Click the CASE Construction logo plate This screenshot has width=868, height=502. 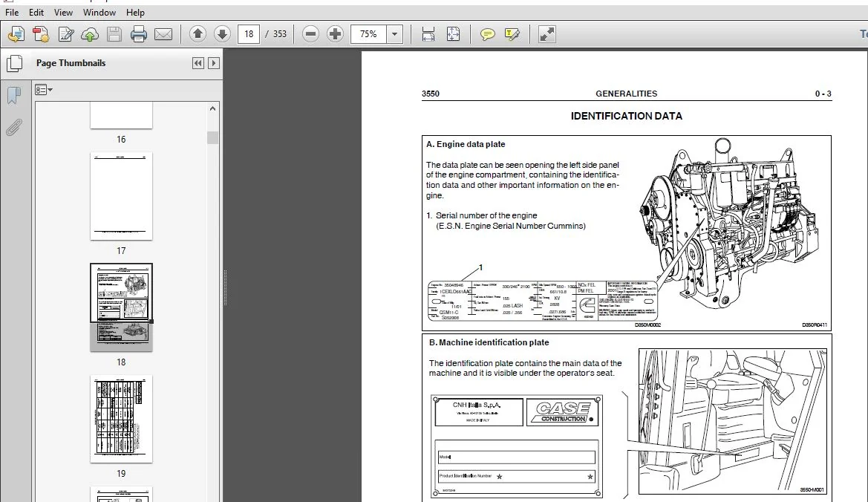tap(563, 412)
